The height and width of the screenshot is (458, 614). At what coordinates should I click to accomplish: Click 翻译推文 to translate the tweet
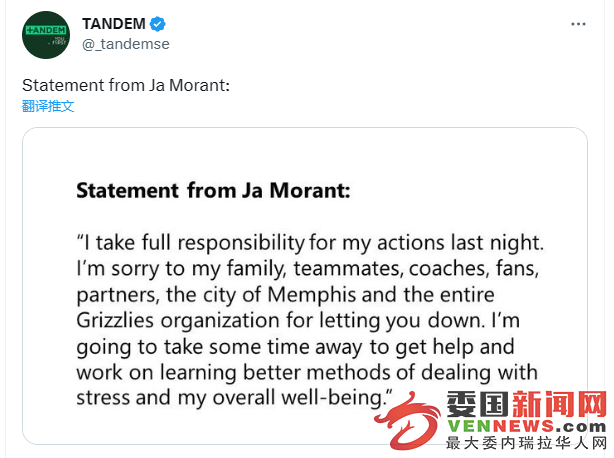coord(48,106)
